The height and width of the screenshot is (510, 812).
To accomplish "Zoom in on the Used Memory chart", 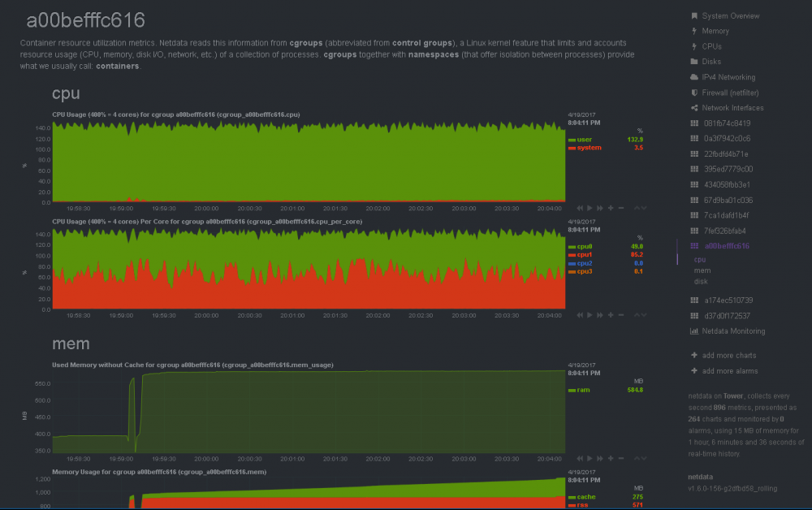I will 611,458.
